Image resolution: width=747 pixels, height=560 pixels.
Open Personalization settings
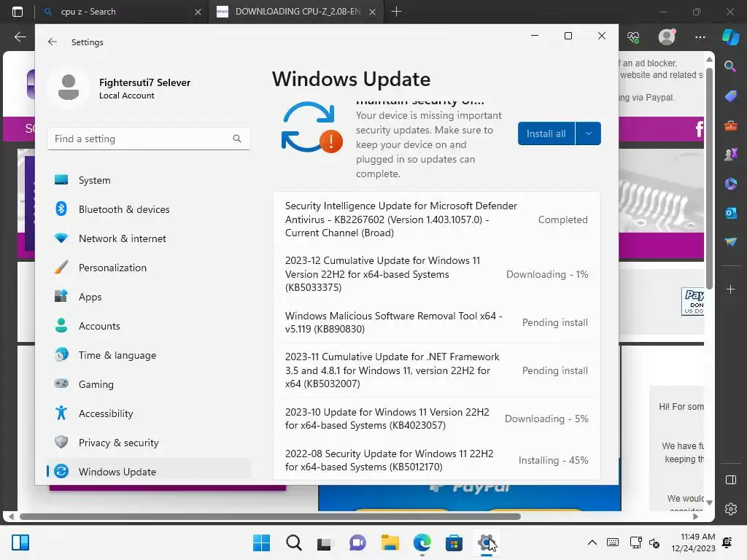[x=149, y=268]
